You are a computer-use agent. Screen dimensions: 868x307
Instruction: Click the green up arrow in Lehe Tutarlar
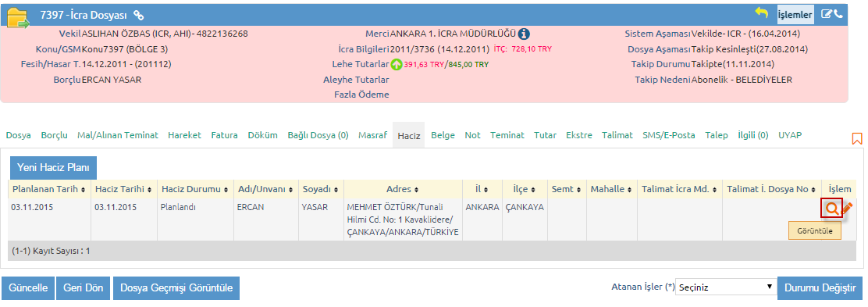pyautogui.click(x=397, y=64)
